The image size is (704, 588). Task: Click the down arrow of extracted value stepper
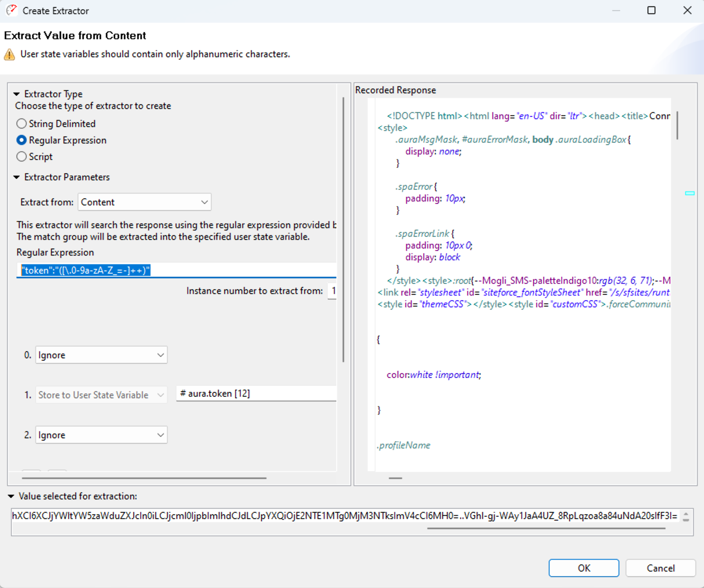686,520
